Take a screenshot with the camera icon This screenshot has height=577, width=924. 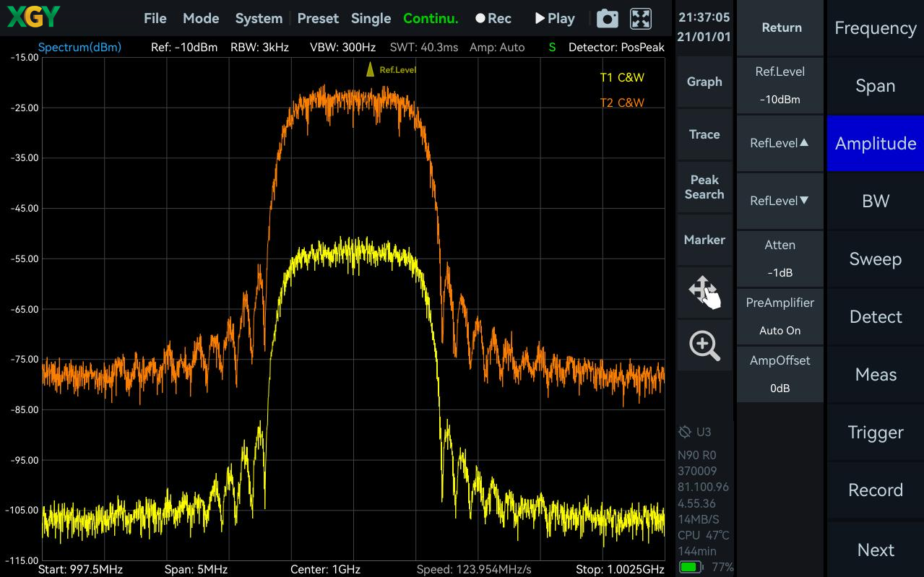click(608, 19)
